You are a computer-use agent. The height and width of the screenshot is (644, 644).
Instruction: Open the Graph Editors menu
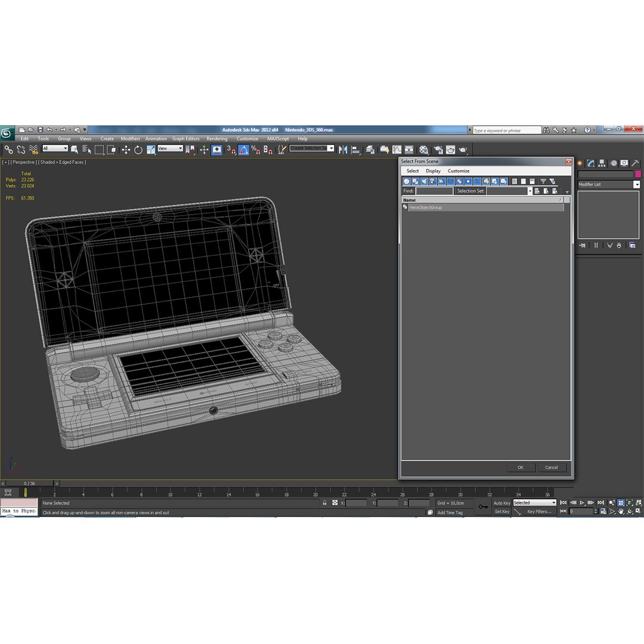pyautogui.click(x=185, y=139)
